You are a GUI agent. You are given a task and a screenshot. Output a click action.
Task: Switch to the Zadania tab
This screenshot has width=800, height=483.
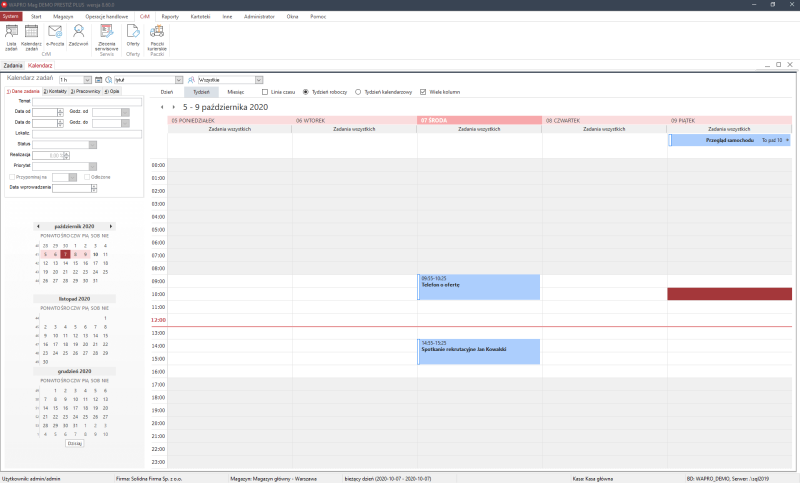click(12, 65)
